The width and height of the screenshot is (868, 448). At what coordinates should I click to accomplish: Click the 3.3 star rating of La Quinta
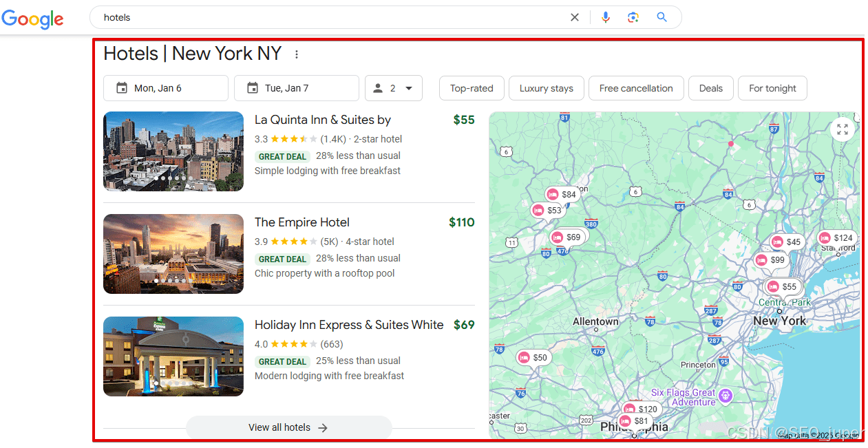point(286,139)
